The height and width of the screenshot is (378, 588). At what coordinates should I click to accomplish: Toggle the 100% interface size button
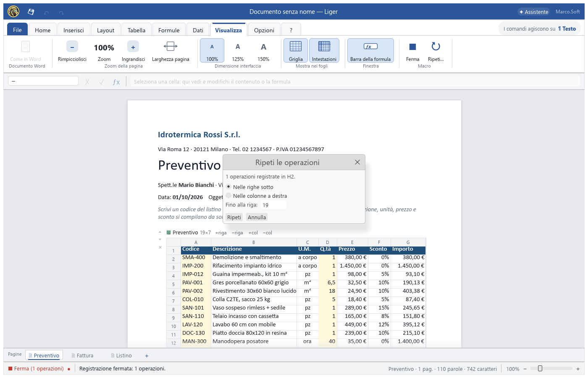pyautogui.click(x=212, y=50)
